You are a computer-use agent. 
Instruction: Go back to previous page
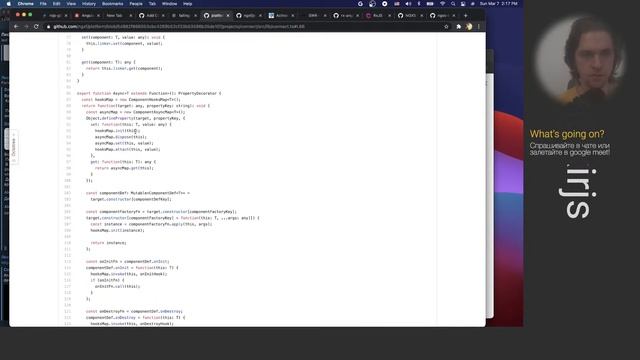(x=16, y=27)
